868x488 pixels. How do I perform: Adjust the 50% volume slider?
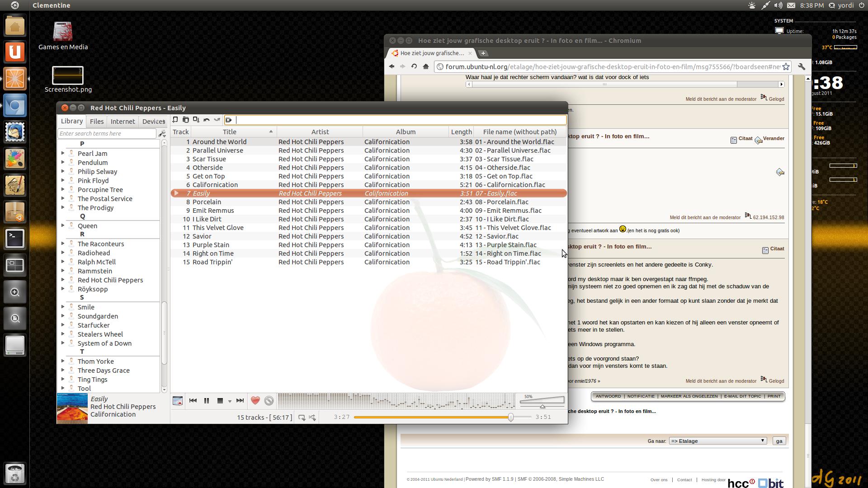coord(542,401)
